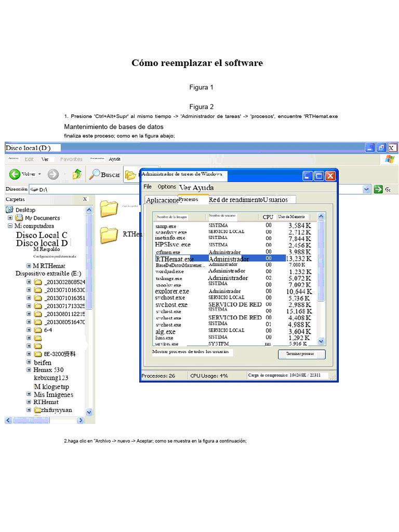This screenshot has width=399, height=532.
Task: Click the Up folder icon in toolbar
Action: click(77, 174)
